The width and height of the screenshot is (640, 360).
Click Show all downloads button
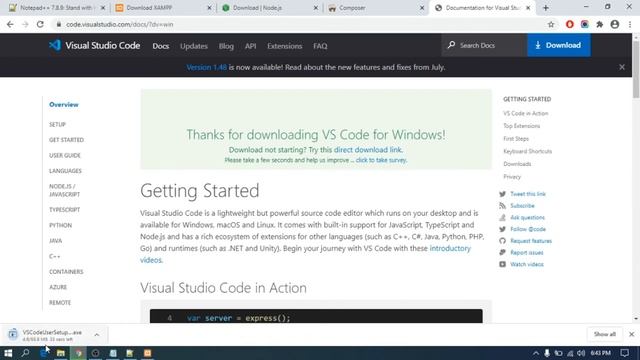(x=604, y=334)
